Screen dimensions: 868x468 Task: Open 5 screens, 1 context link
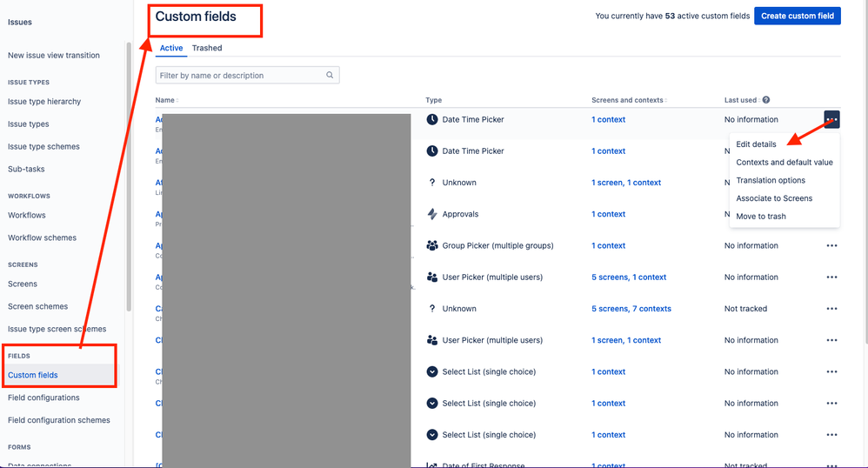[629, 277]
